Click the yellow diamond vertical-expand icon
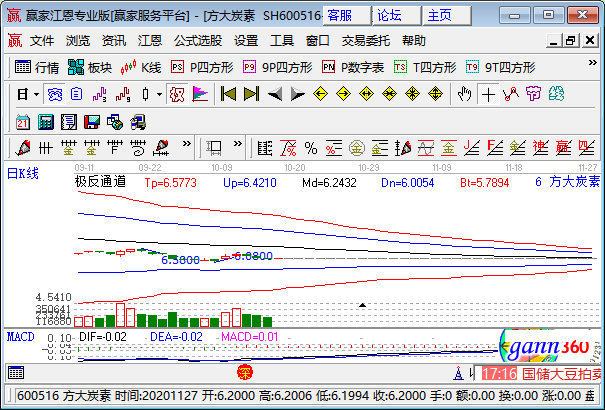This screenshot has height=410, width=605. point(436,94)
